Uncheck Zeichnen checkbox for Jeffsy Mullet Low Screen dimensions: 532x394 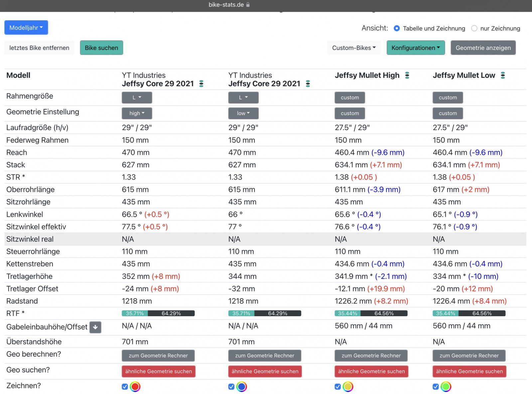tap(436, 387)
